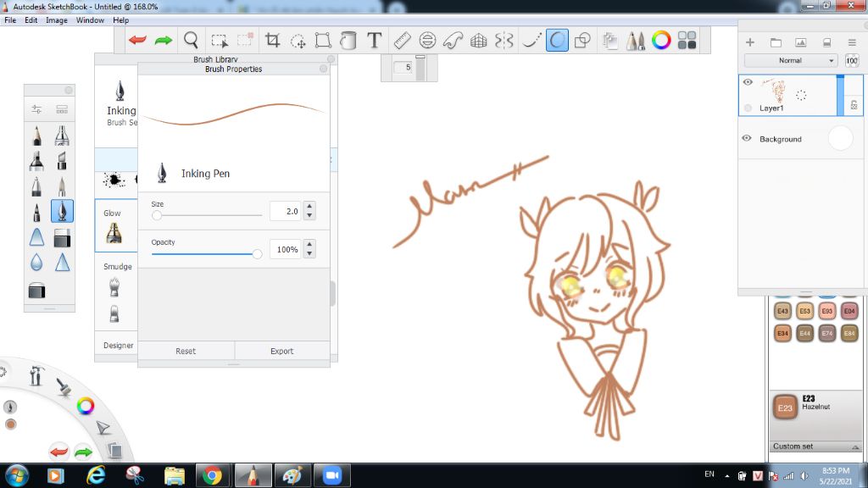The height and width of the screenshot is (488, 868).
Task: Click the Background layer white color circle
Action: (840, 138)
